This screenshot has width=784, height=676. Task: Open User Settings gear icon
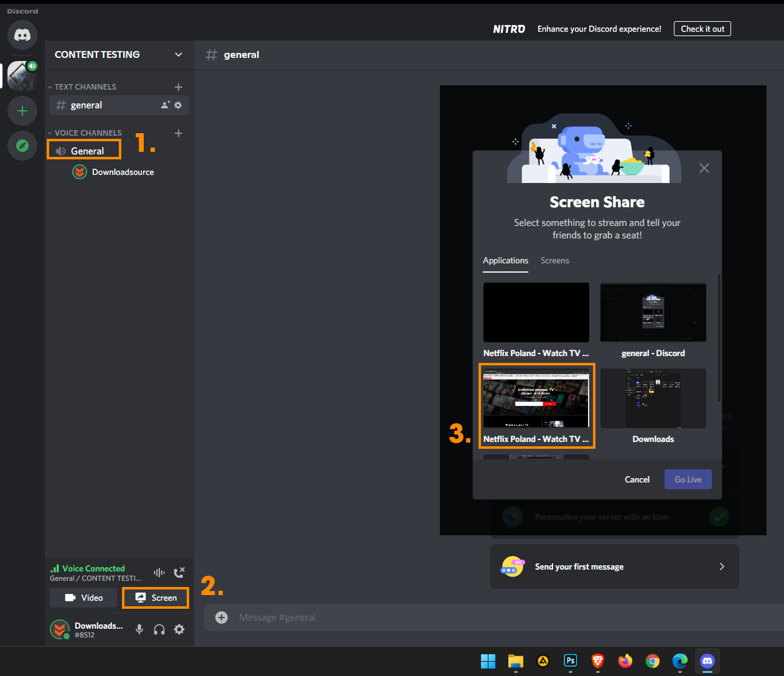click(x=179, y=629)
